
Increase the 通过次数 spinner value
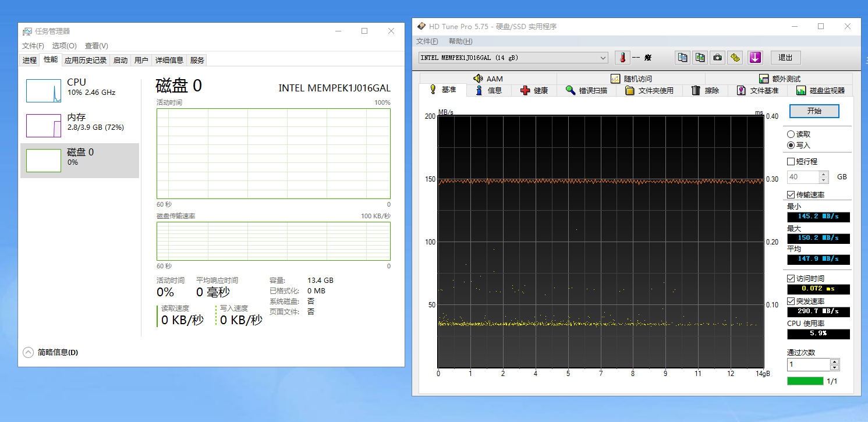835,361
